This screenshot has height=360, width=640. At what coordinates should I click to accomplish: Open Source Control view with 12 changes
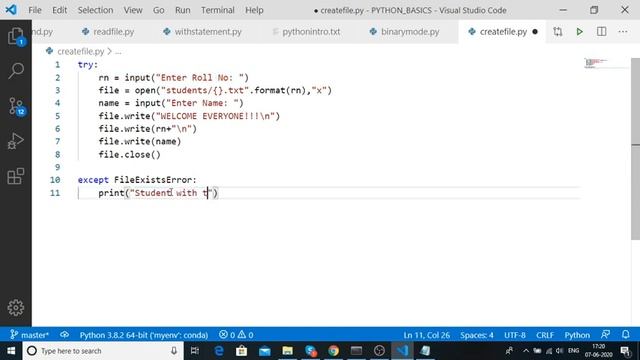point(16,106)
